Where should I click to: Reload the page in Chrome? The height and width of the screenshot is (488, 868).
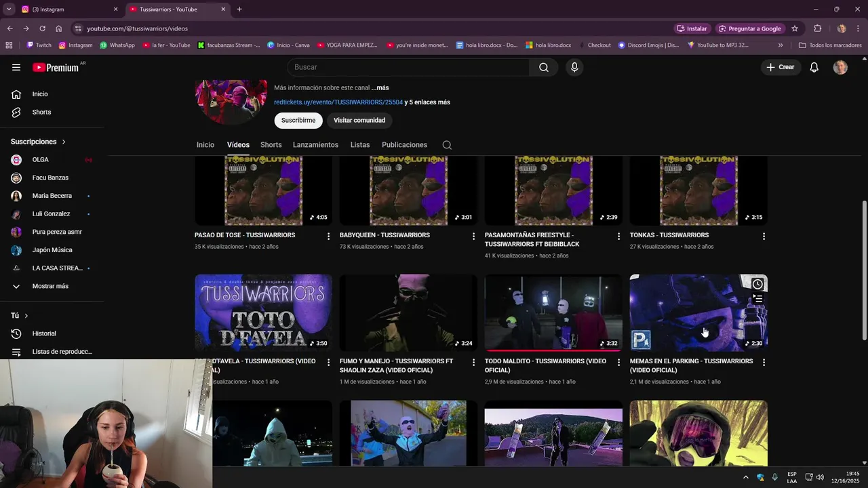(x=42, y=28)
